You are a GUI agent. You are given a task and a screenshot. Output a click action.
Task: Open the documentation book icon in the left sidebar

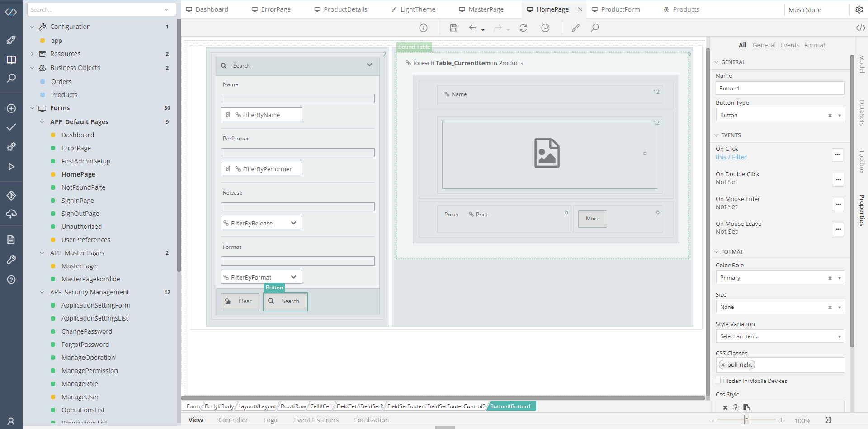coord(11,59)
